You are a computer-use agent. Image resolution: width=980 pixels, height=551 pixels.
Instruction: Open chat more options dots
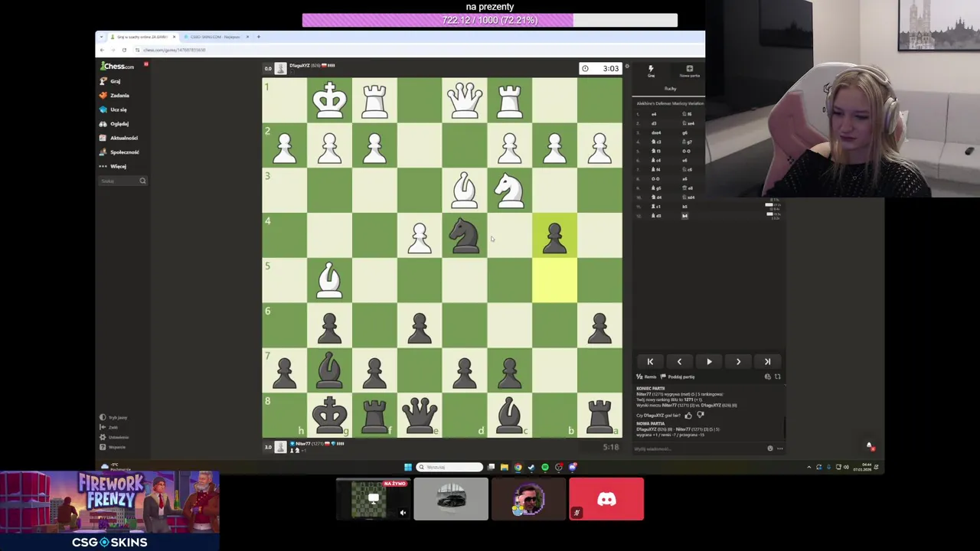(779, 448)
